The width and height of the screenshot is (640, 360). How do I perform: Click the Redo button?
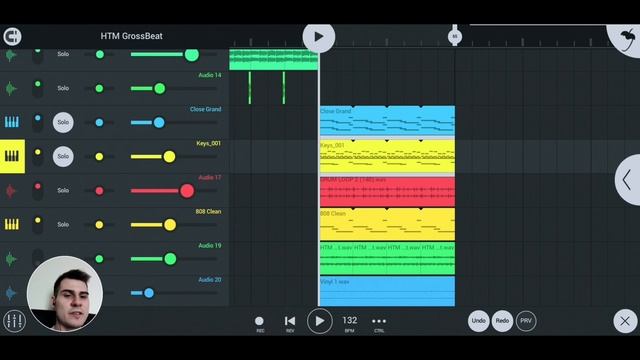tap(502, 321)
